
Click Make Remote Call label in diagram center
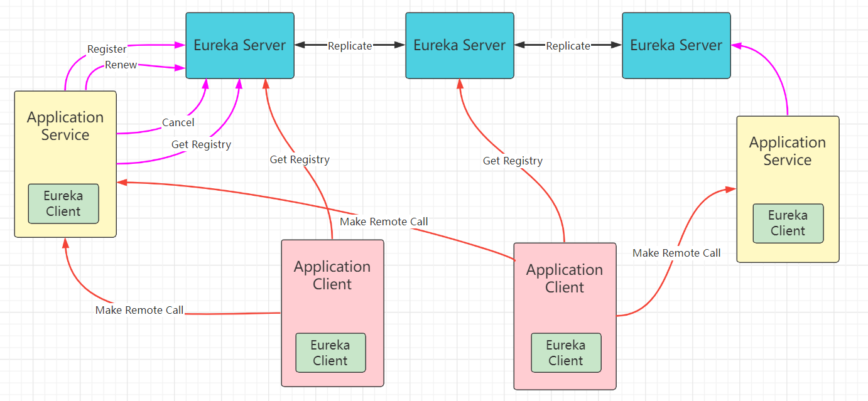point(384,222)
